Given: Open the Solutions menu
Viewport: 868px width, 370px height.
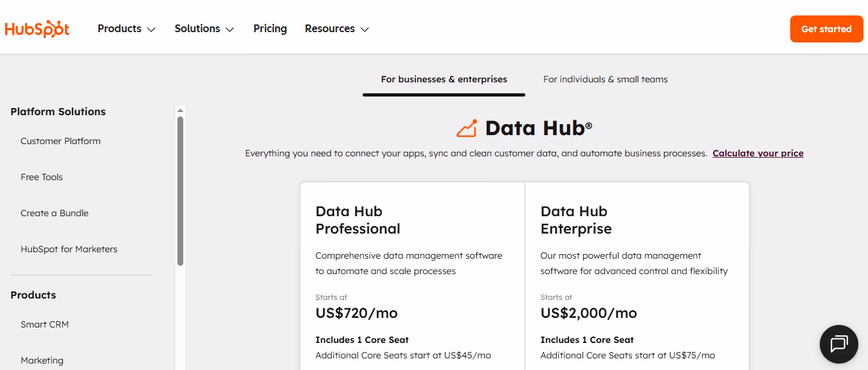Looking at the screenshot, I should (204, 29).
